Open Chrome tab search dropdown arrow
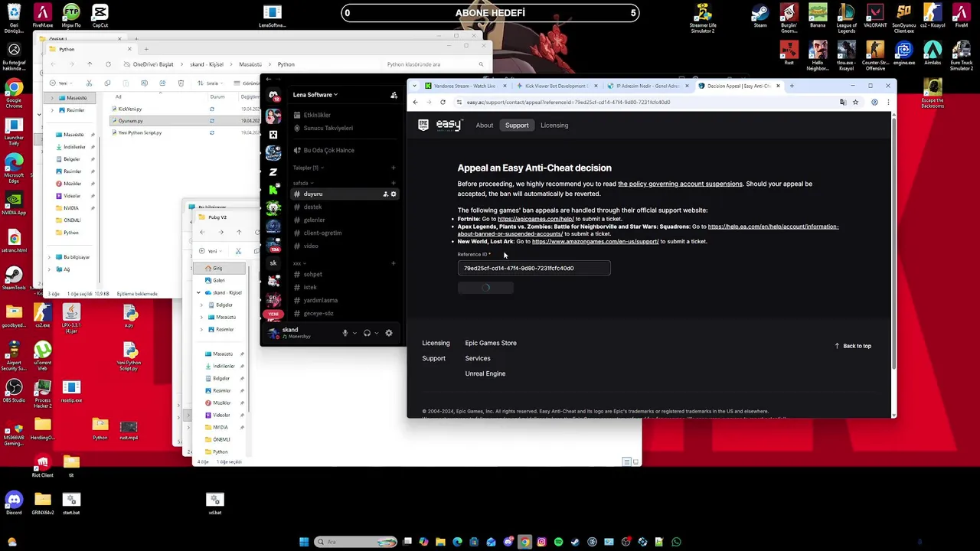The width and height of the screenshot is (980, 551). 416,86
